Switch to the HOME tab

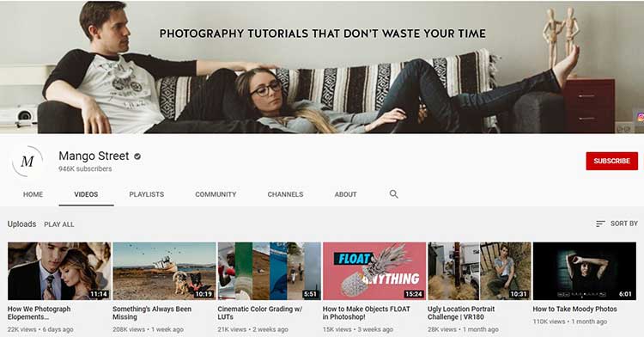[x=33, y=194]
